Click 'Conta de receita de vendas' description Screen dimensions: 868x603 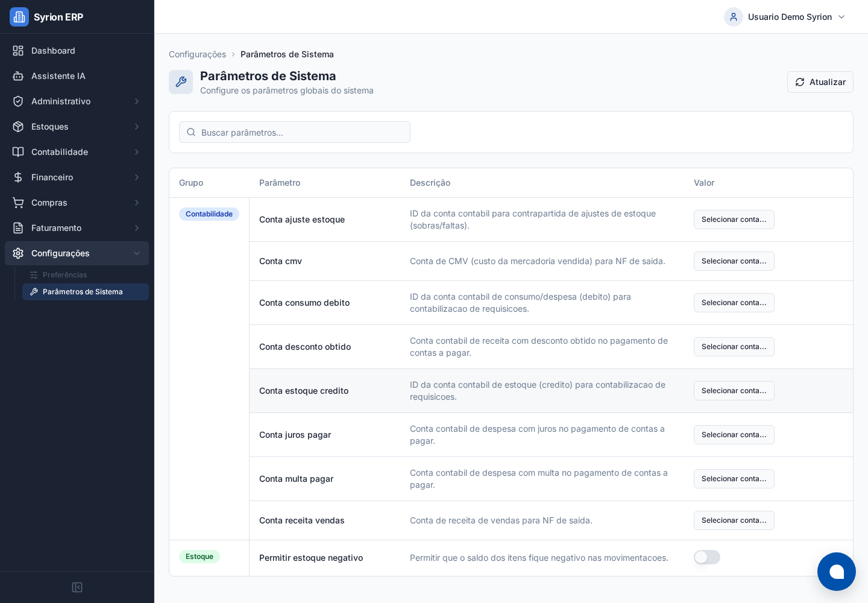point(501,520)
